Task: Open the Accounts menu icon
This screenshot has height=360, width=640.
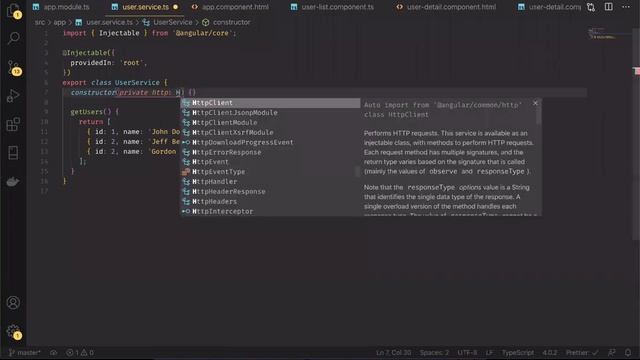Action: point(13,302)
